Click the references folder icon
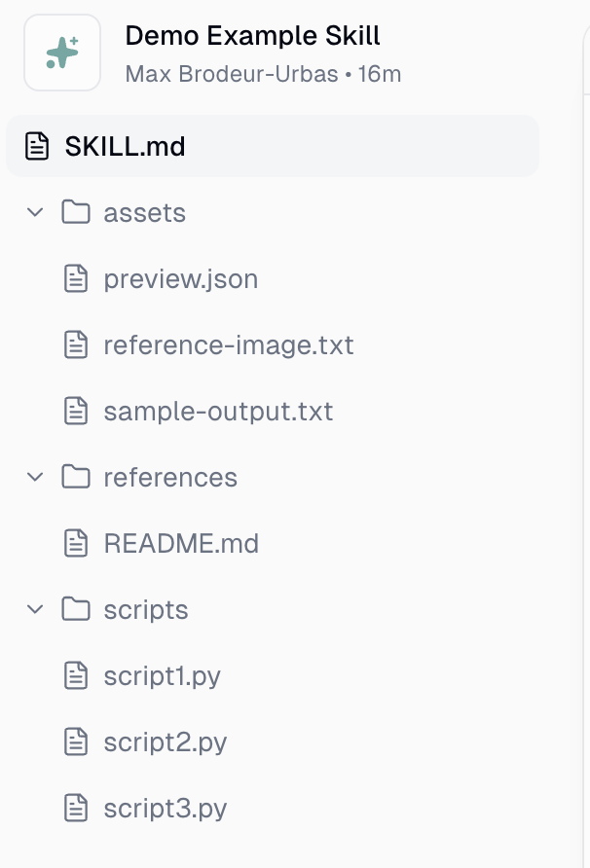590x868 pixels. [76, 477]
